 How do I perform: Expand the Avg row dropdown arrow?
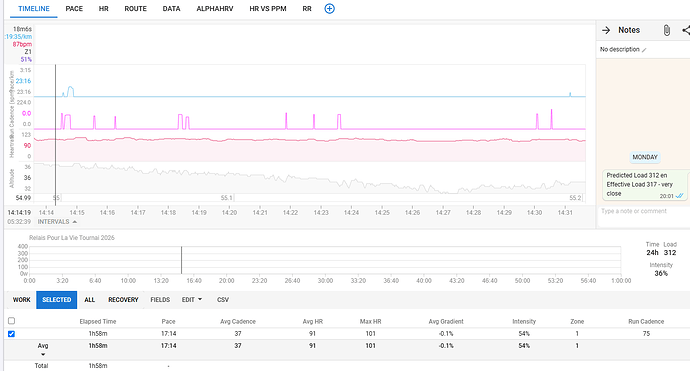click(43, 354)
